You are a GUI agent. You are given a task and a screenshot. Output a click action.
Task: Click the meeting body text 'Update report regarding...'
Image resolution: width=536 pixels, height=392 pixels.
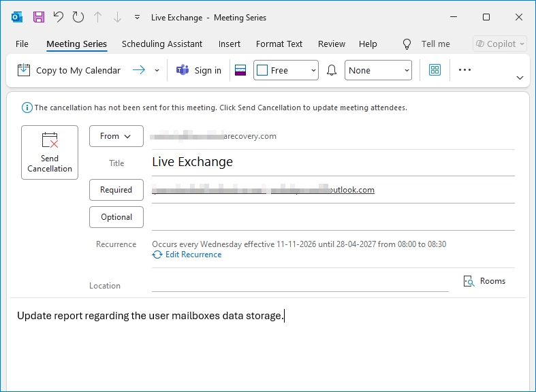click(151, 316)
